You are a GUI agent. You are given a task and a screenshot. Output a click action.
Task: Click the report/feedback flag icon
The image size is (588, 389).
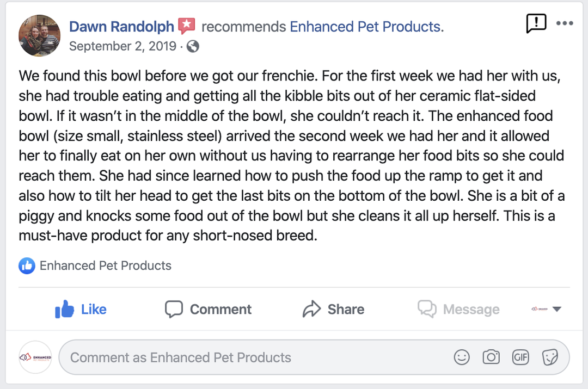536,23
